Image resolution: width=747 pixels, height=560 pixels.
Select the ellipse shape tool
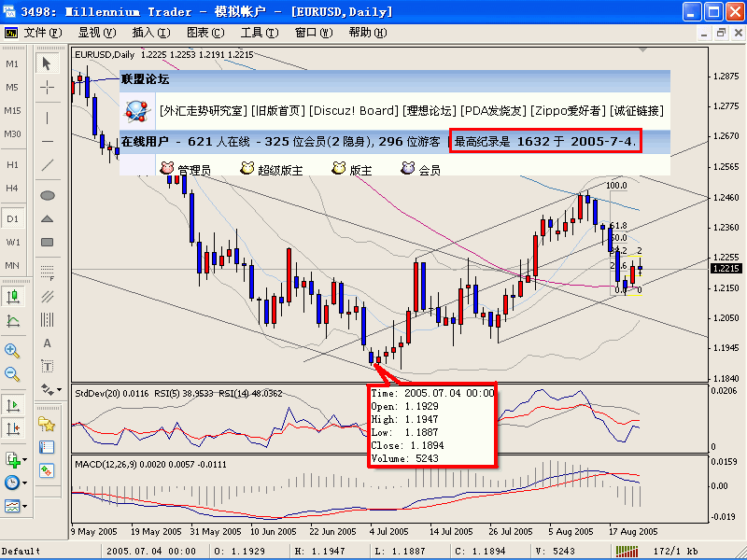click(x=48, y=195)
